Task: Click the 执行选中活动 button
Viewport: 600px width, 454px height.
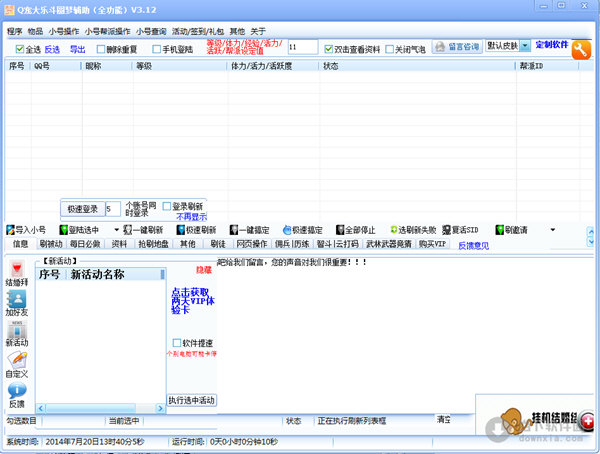Action: (191, 400)
